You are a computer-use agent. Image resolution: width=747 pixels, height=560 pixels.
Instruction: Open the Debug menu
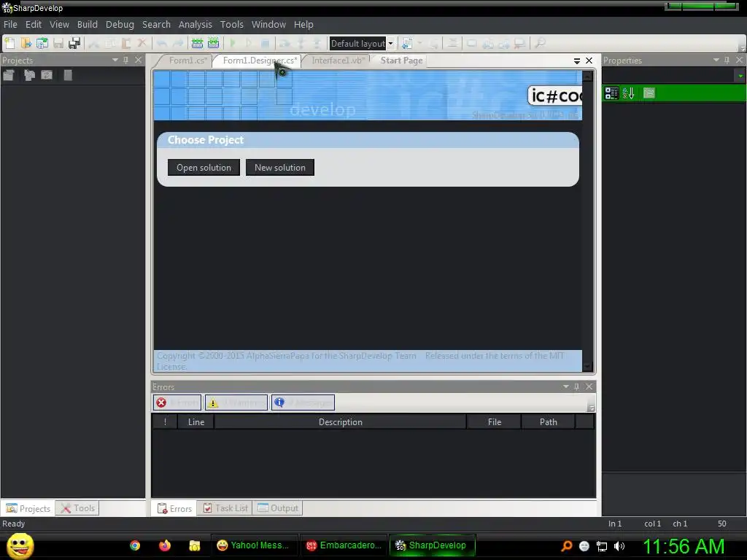[x=120, y=24]
